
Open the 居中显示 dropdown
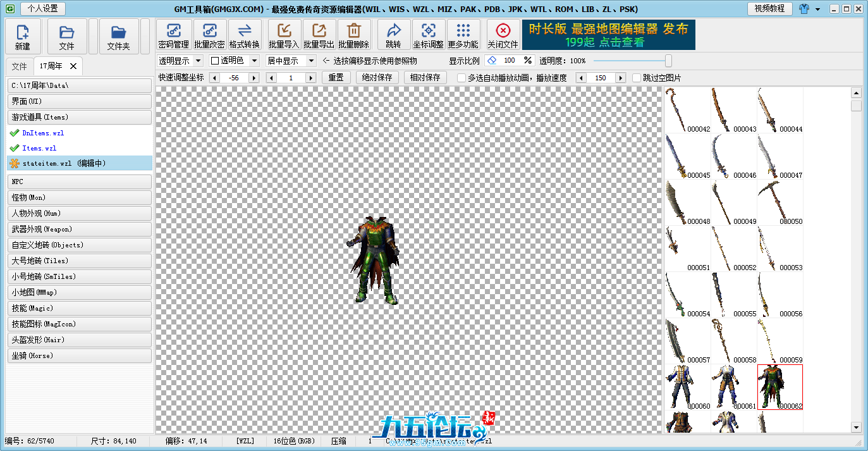click(291, 61)
